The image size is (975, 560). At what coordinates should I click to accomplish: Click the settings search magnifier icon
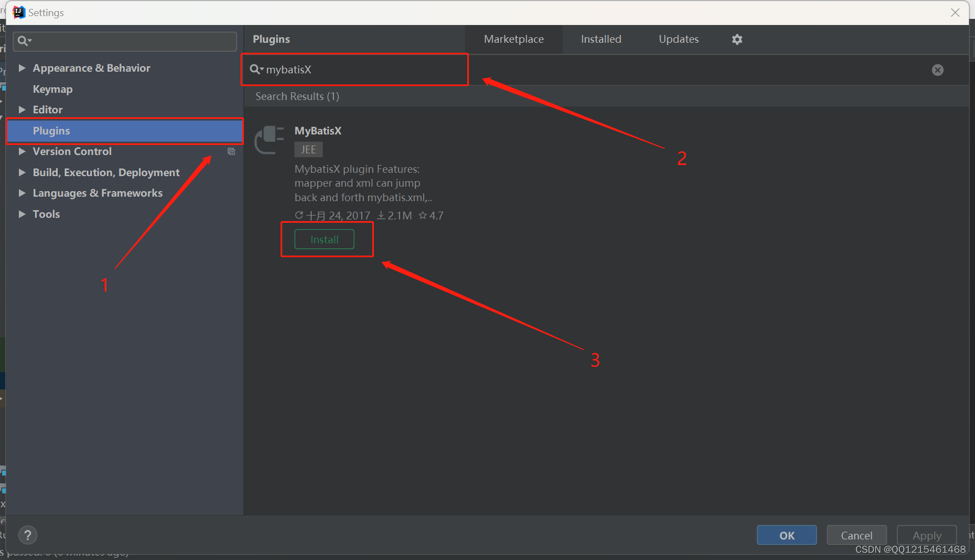click(24, 41)
